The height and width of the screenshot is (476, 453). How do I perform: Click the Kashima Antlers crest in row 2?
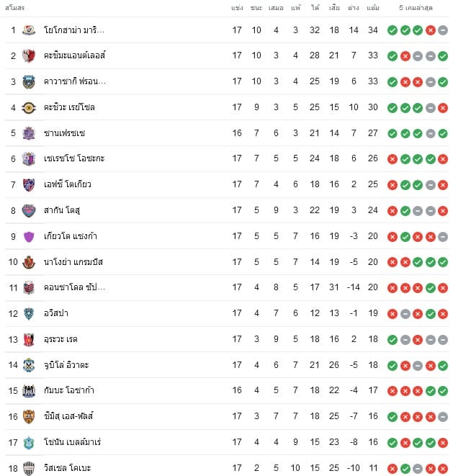29,55
